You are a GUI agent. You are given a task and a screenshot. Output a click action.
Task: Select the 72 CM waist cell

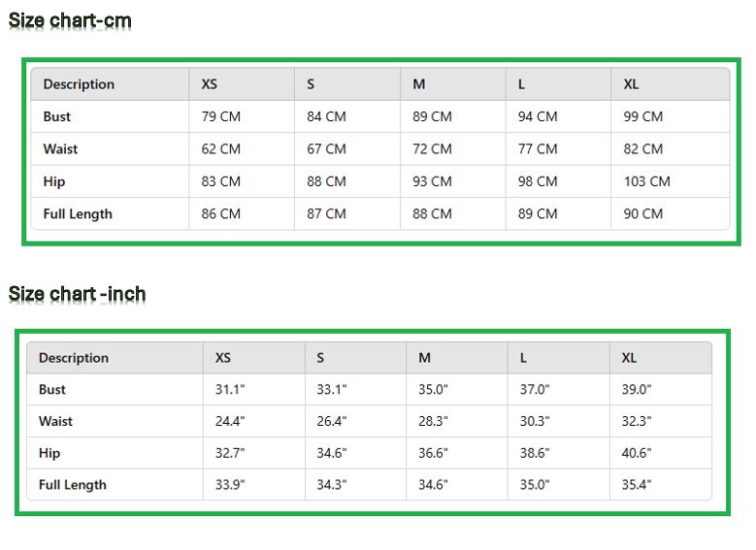[x=432, y=149]
